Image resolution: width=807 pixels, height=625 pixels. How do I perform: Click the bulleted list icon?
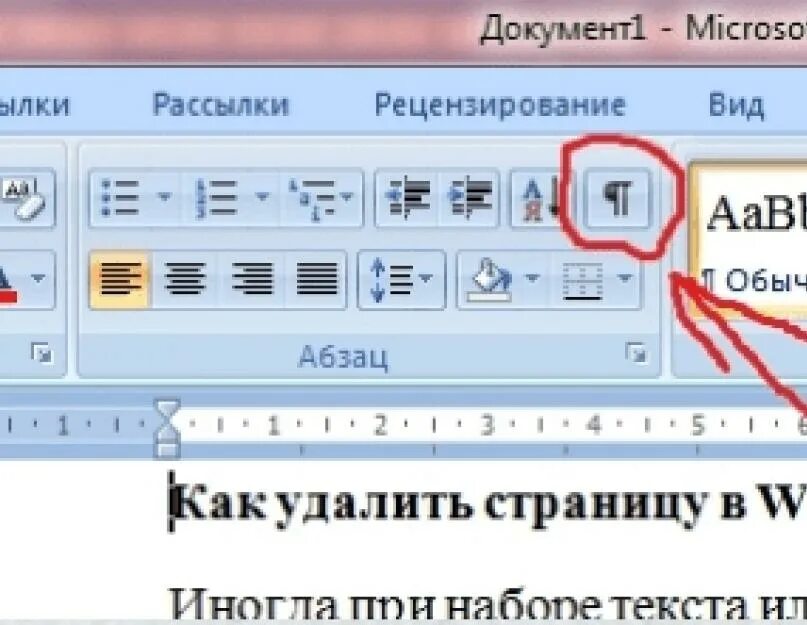[120, 197]
